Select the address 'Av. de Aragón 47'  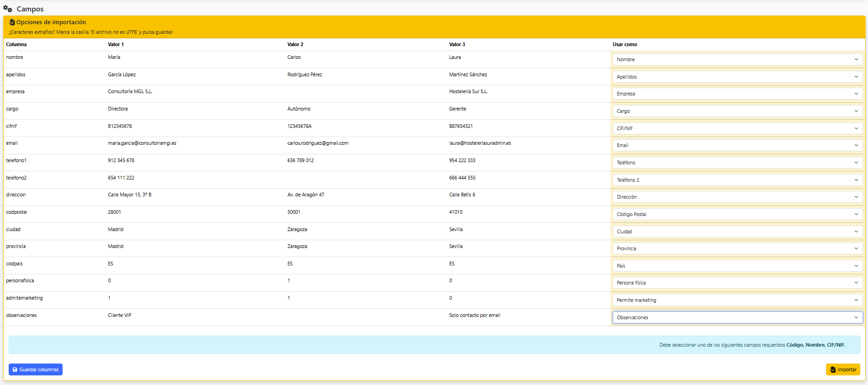click(306, 195)
